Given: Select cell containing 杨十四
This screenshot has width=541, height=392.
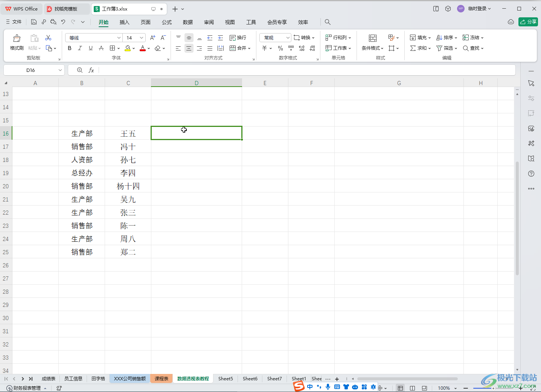Looking at the screenshot, I should (128, 186).
